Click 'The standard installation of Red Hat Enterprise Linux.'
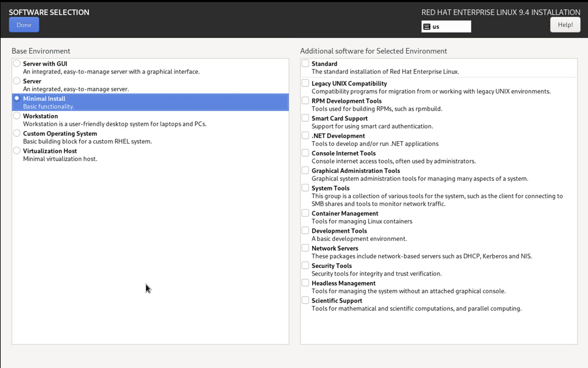This screenshot has width=588, height=368. tap(385, 72)
